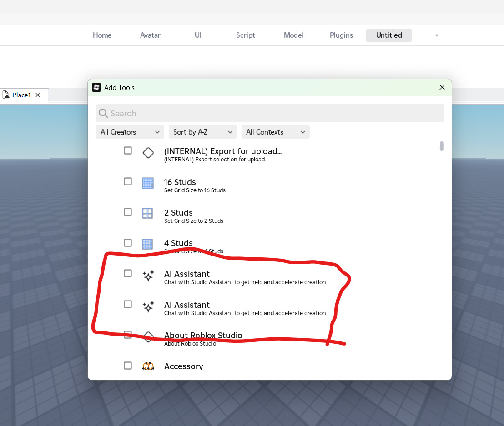Click the Export for upload diamond icon
This screenshot has width=504, height=426.
(148, 153)
